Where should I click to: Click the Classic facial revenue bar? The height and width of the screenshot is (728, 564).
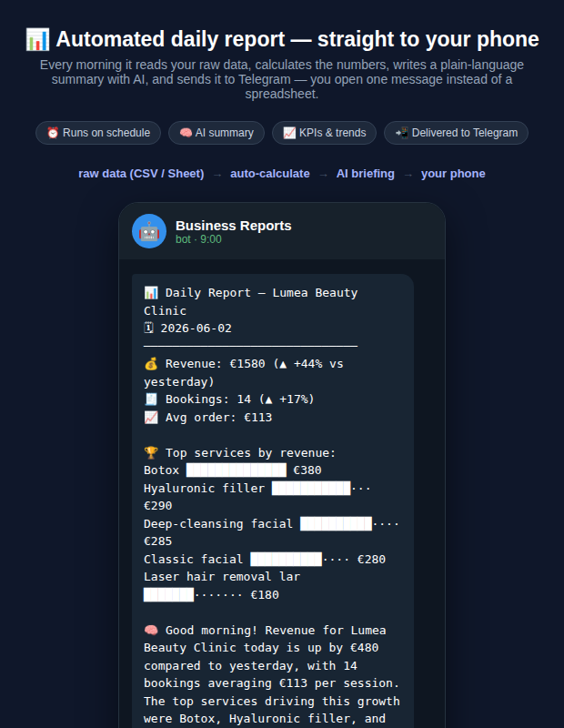[286, 559]
